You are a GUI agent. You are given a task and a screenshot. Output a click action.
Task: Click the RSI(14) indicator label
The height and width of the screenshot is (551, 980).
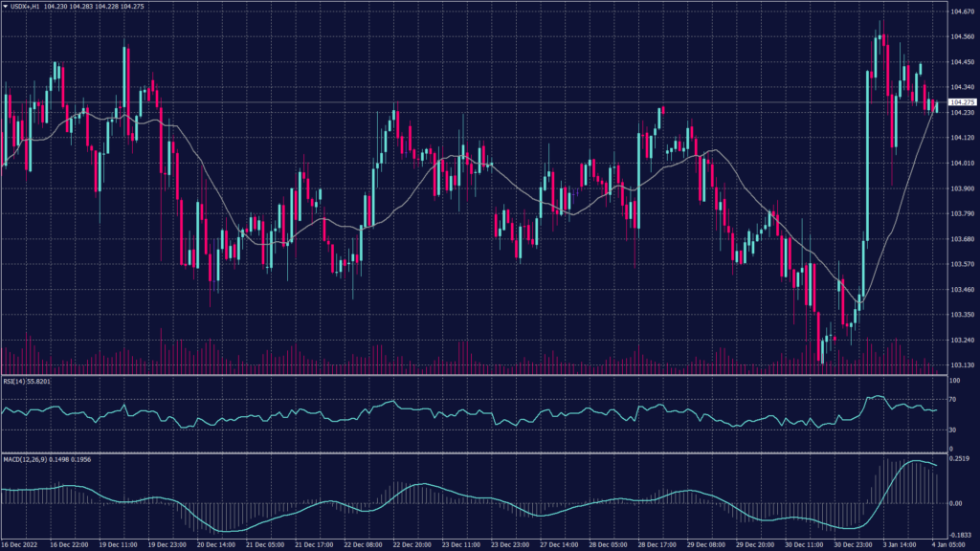coord(13,381)
